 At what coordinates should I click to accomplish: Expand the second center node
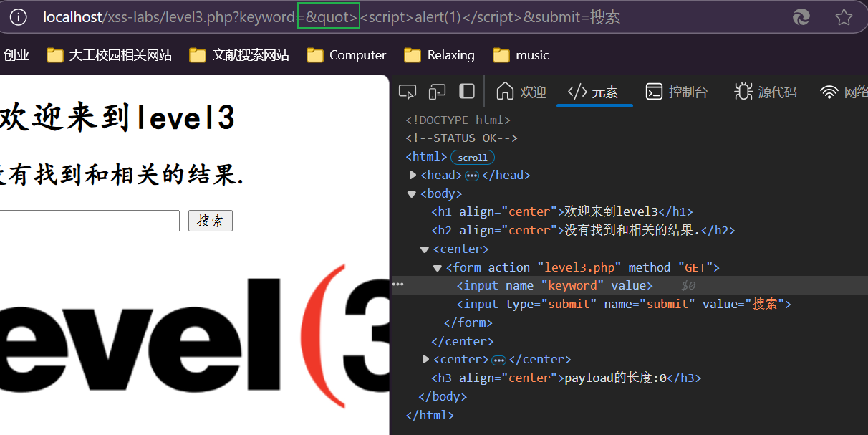426,359
